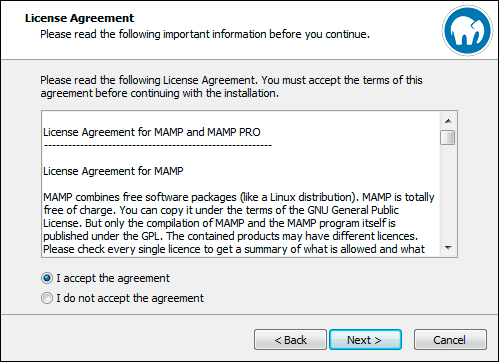The height and width of the screenshot is (362, 499).
Task: Click the 'License Agreement for MAMP' subheading line
Action: (x=113, y=171)
